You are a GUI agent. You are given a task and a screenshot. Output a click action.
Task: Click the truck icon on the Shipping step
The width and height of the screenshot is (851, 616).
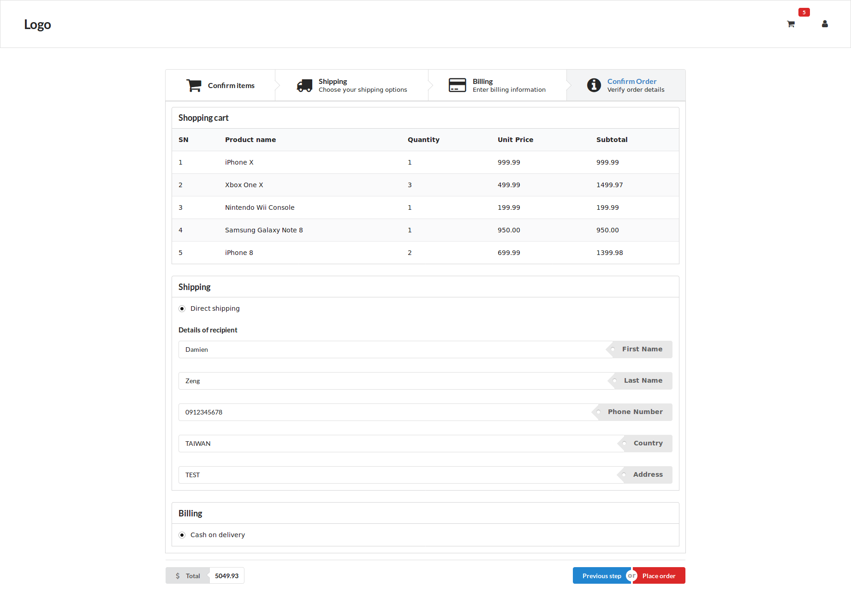click(x=304, y=85)
